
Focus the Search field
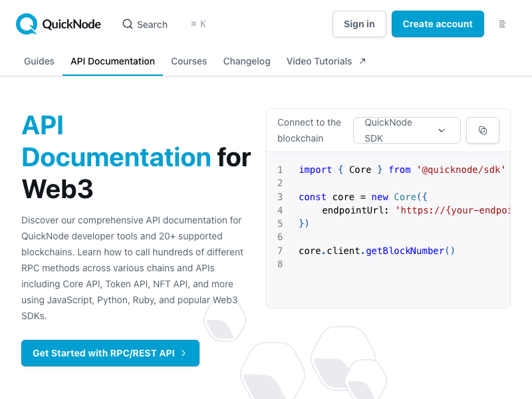click(164, 24)
